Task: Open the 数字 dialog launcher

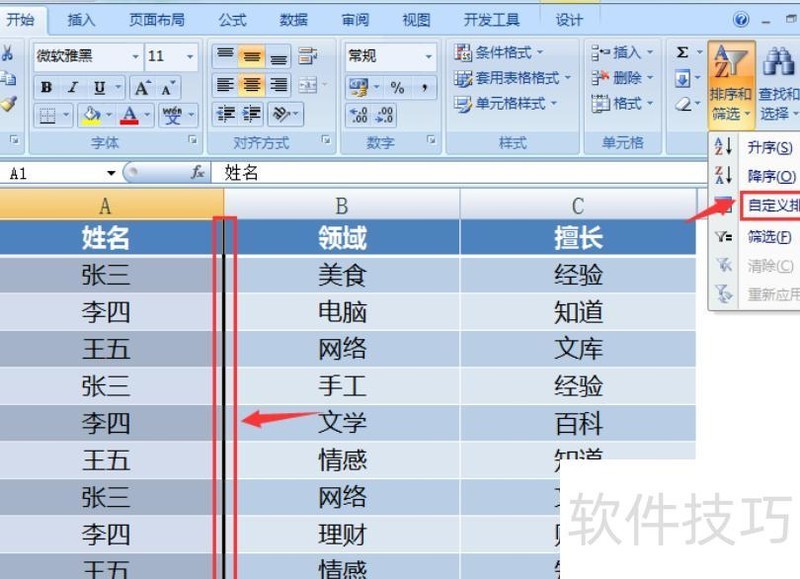Action: [432, 140]
